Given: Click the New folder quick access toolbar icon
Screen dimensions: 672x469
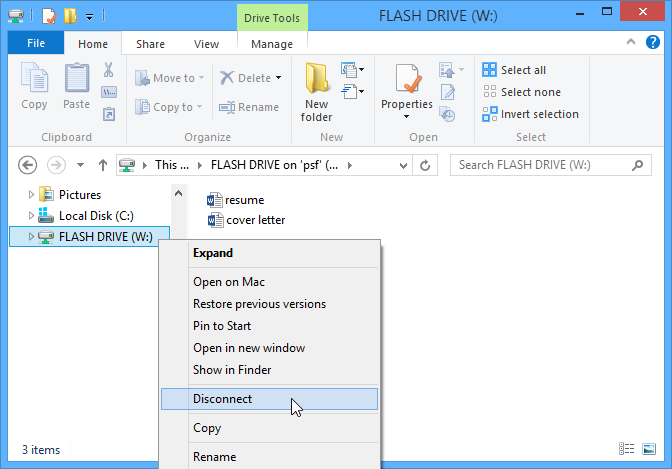Looking at the screenshot, I should tap(70, 16).
